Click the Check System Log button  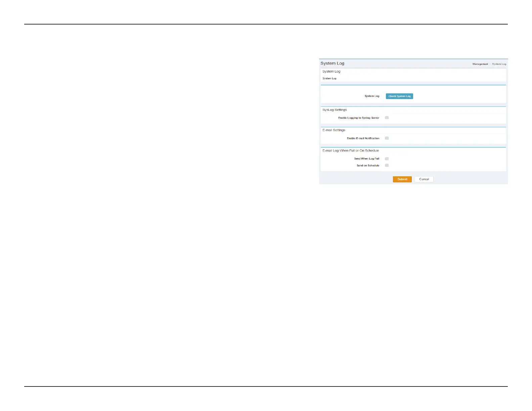[x=399, y=96]
